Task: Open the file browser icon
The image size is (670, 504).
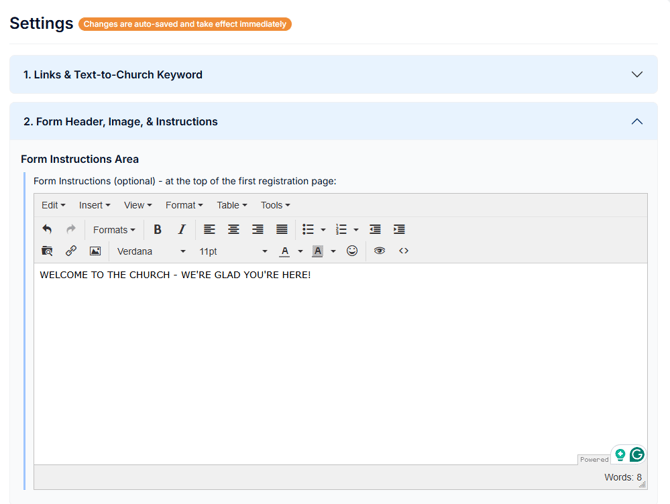Action: coord(47,251)
